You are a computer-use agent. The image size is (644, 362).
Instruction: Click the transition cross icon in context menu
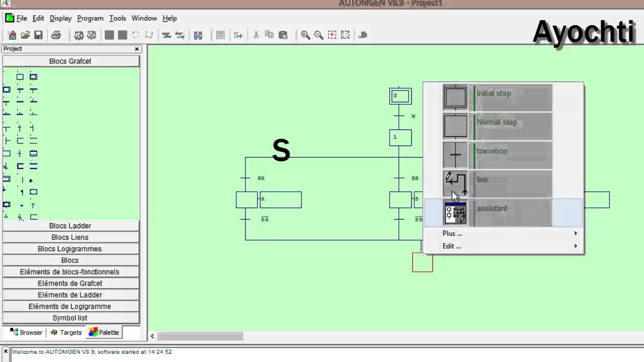tap(455, 155)
